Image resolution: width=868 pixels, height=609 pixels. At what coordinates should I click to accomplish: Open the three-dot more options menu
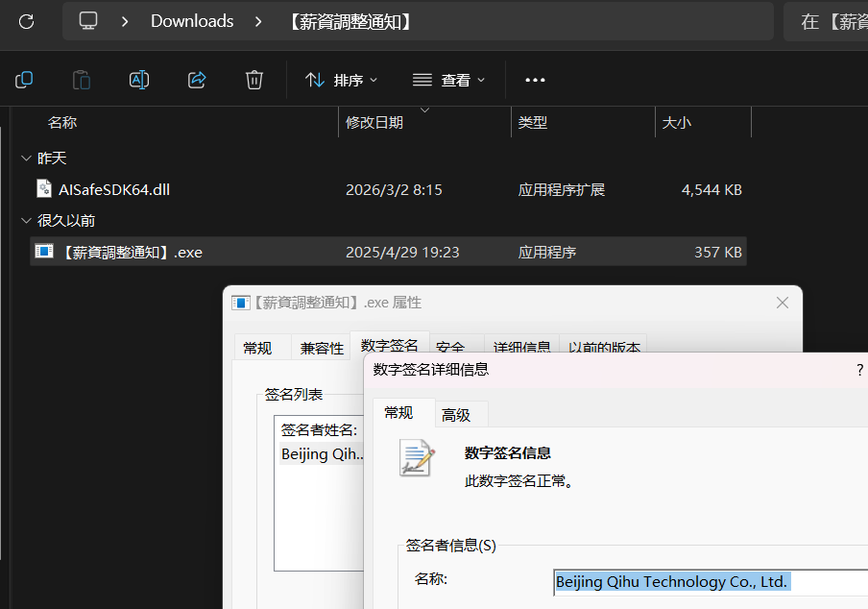click(535, 80)
